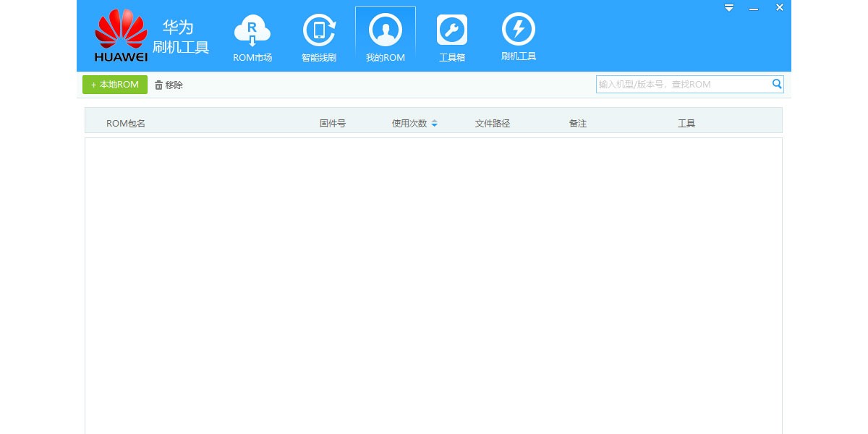The height and width of the screenshot is (434, 868).
Task: Click the 文件路径 column header
Action: (493, 124)
